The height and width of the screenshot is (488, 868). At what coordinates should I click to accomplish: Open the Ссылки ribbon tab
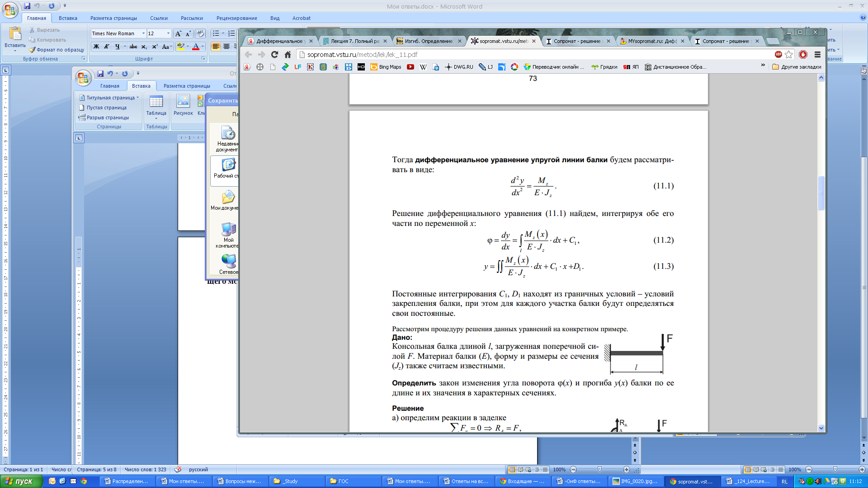click(x=159, y=18)
